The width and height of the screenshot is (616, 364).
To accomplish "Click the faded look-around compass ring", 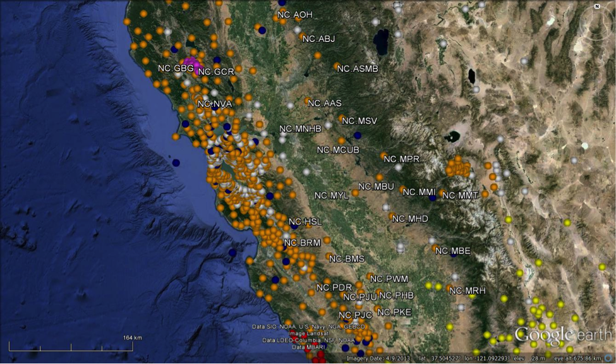I will click(597, 23).
